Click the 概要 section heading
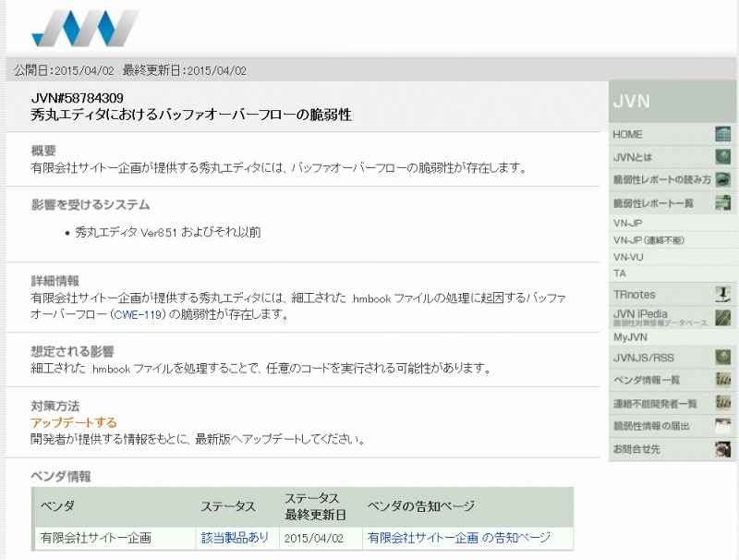Image resolution: width=739 pixels, height=560 pixels. 43,151
